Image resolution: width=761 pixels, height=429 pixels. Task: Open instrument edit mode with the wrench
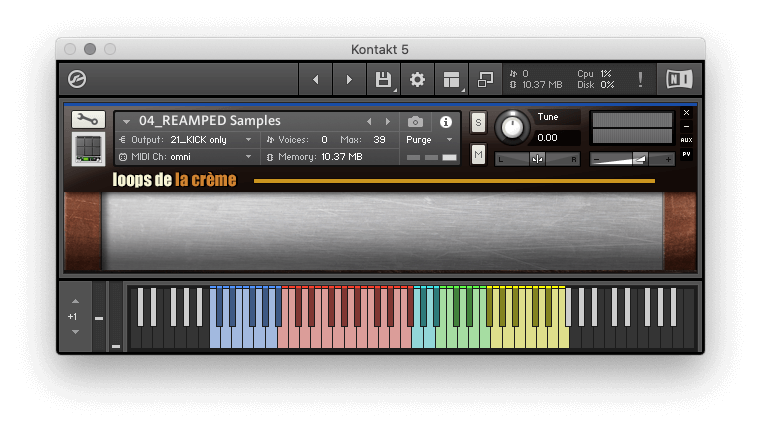point(88,119)
